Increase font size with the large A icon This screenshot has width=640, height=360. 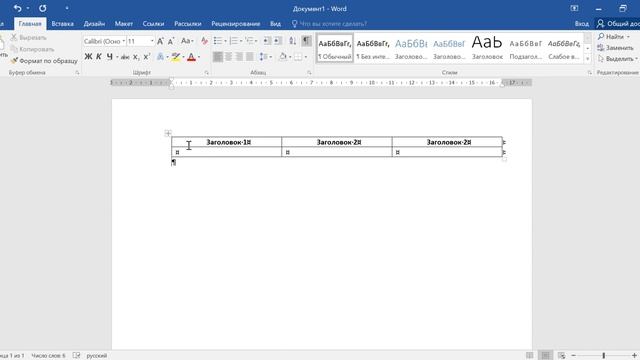pos(160,41)
